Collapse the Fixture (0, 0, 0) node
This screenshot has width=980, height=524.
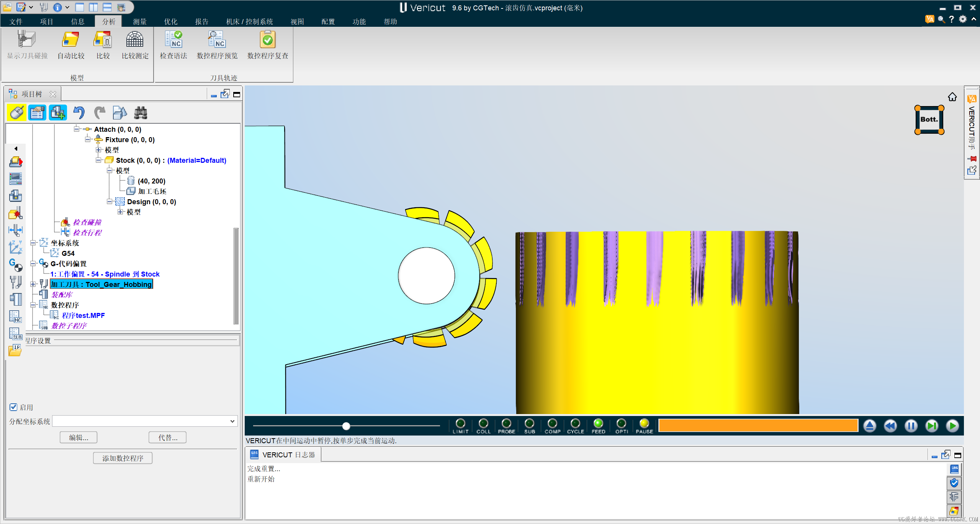(x=88, y=139)
